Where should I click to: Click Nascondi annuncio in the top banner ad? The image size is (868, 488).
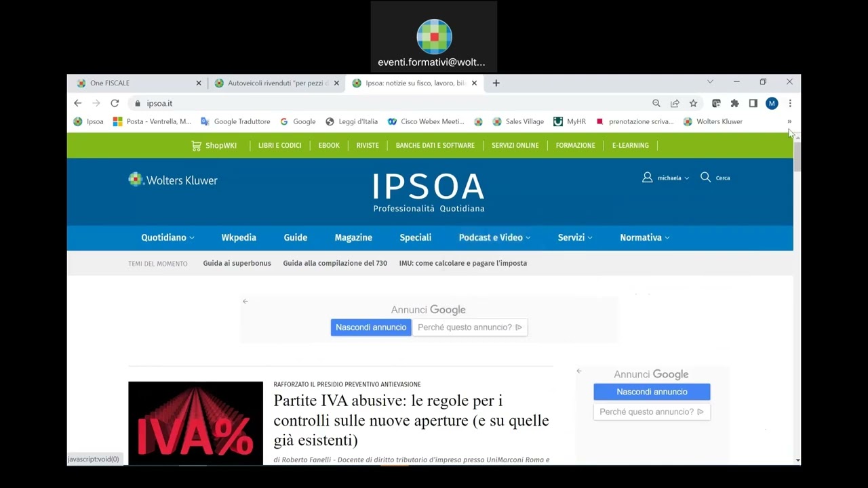click(x=371, y=327)
